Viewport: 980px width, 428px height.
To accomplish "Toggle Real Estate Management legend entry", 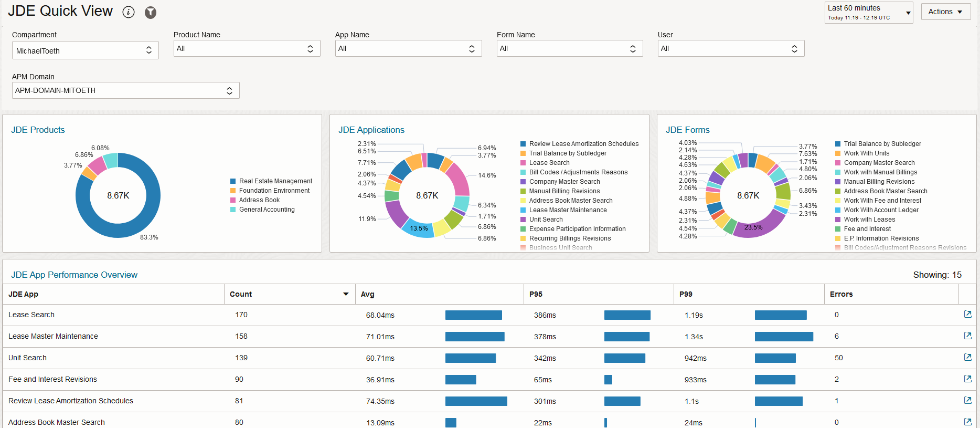I will tap(271, 181).
